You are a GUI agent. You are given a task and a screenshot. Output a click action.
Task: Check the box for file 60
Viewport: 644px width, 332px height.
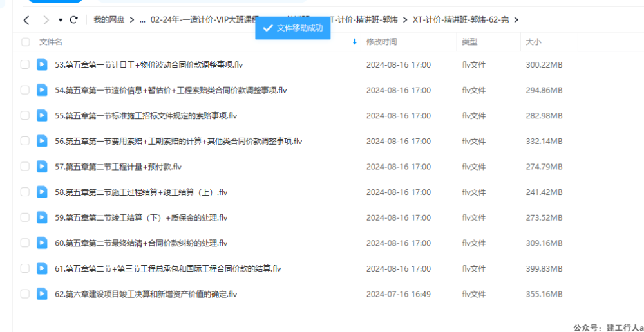25,243
